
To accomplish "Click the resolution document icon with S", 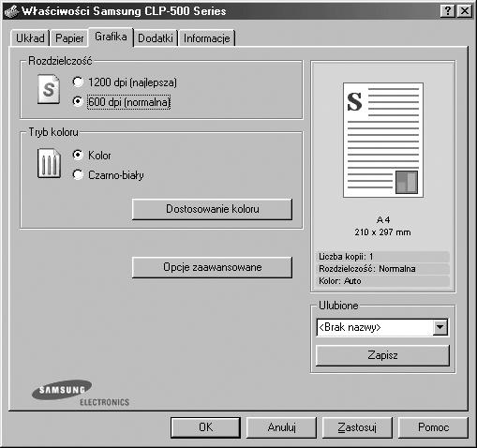I will click(x=49, y=89).
